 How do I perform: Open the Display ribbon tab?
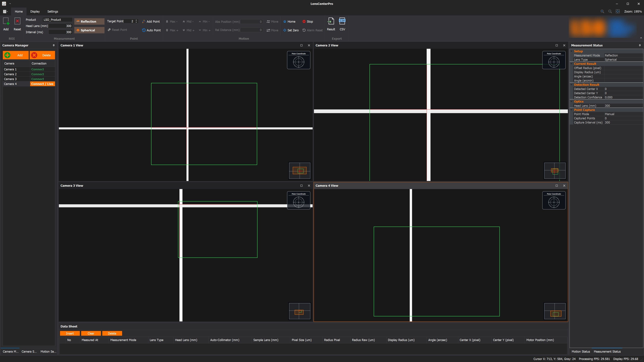[35, 12]
